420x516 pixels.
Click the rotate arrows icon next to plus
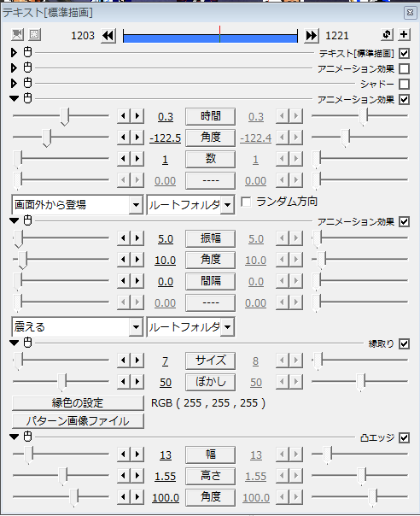point(387,34)
